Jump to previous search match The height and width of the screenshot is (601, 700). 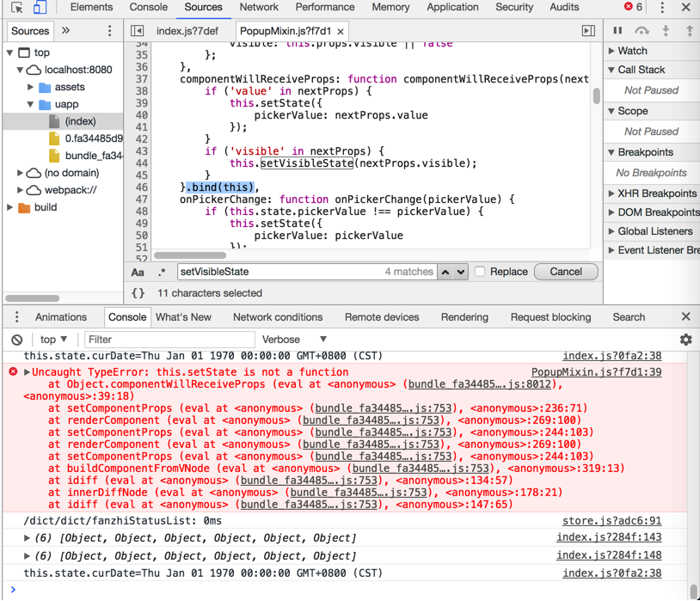445,272
